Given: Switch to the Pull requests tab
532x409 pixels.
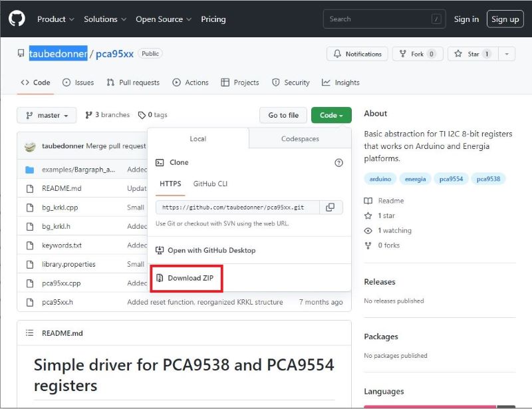Looking at the screenshot, I should [133, 82].
